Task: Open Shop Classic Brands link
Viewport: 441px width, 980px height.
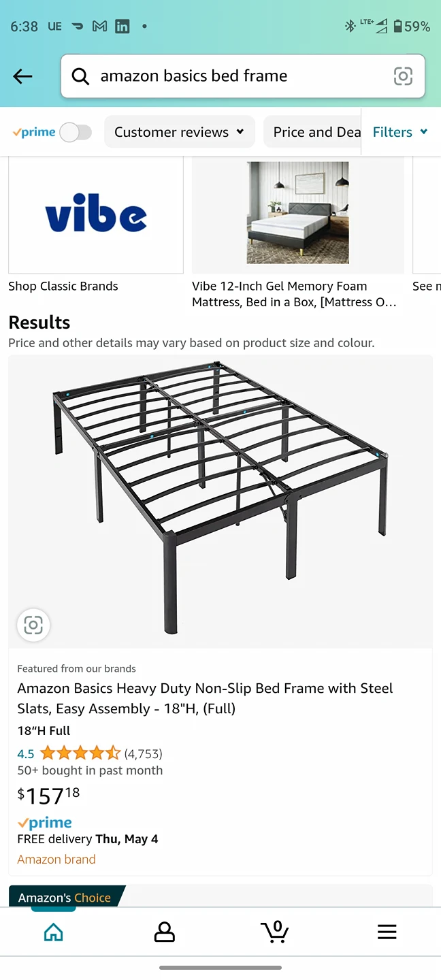Action: coord(63,287)
